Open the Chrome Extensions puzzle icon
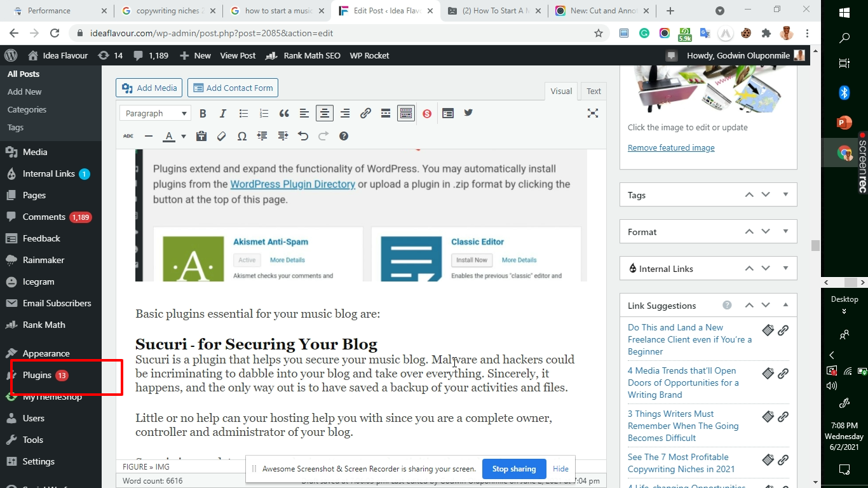 click(766, 34)
